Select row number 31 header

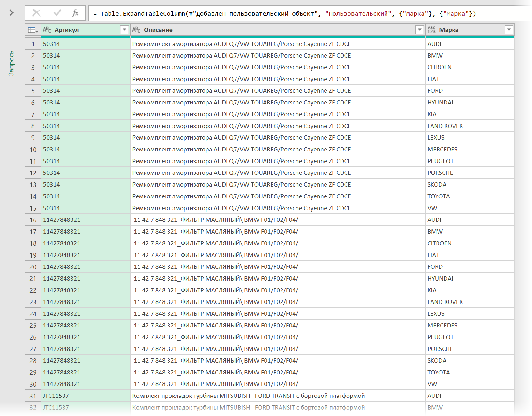point(33,396)
